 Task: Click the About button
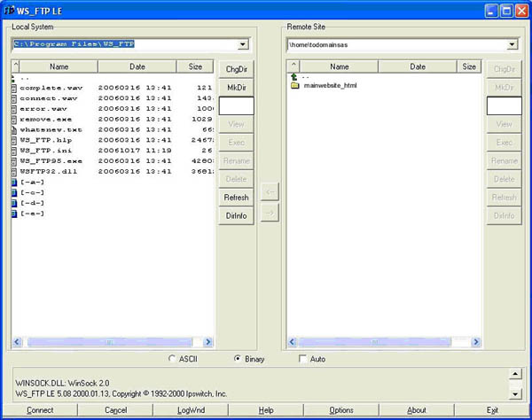tap(417, 410)
